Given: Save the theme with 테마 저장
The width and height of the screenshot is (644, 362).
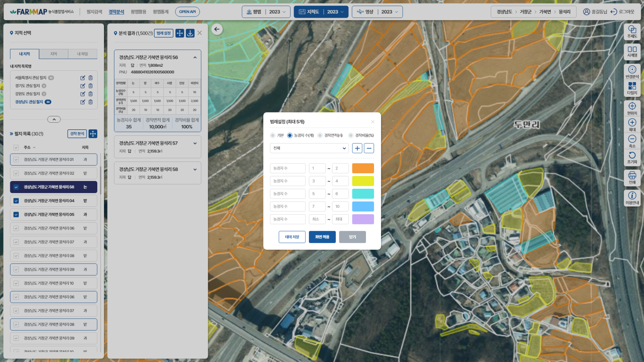Looking at the screenshot, I should [x=292, y=237].
